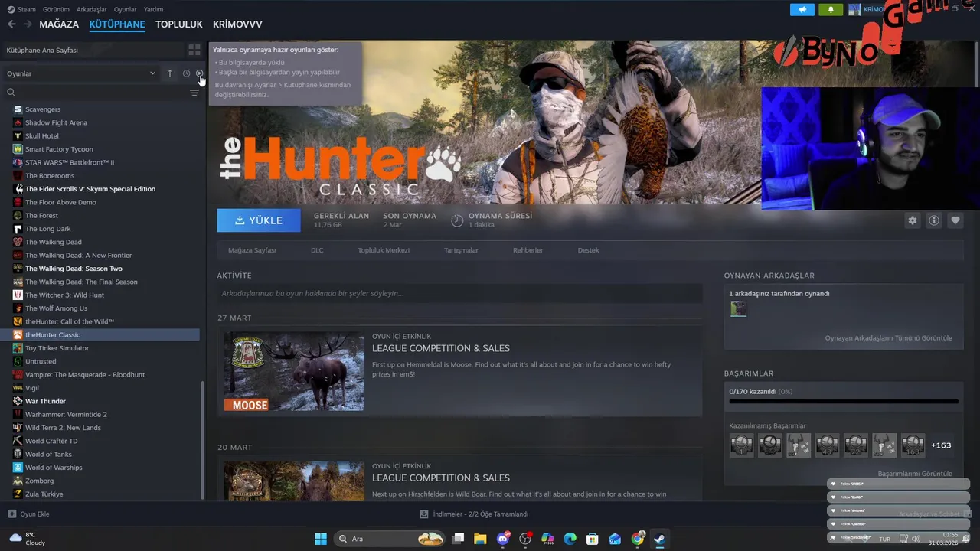Viewport: 980px width, 551px height.
Task: Open the Görünüm menu
Action: [x=57, y=9]
